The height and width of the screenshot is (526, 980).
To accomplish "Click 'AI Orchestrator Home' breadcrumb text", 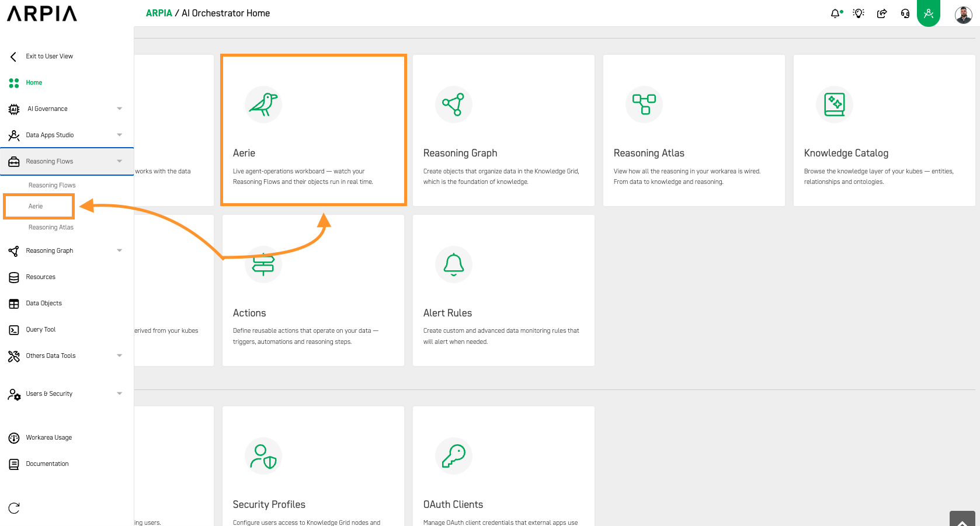I will [226, 13].
